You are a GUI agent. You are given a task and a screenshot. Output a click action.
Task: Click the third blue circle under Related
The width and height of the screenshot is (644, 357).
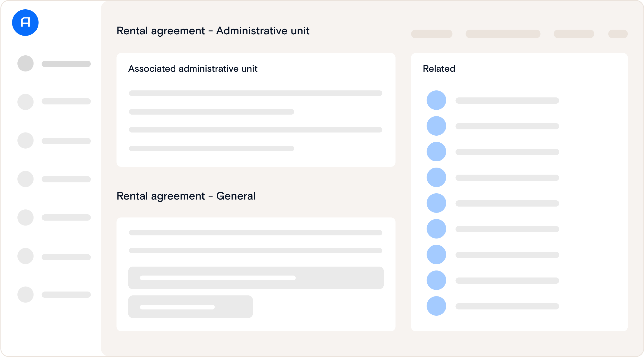pyautogui.click(x=436, y=152)
